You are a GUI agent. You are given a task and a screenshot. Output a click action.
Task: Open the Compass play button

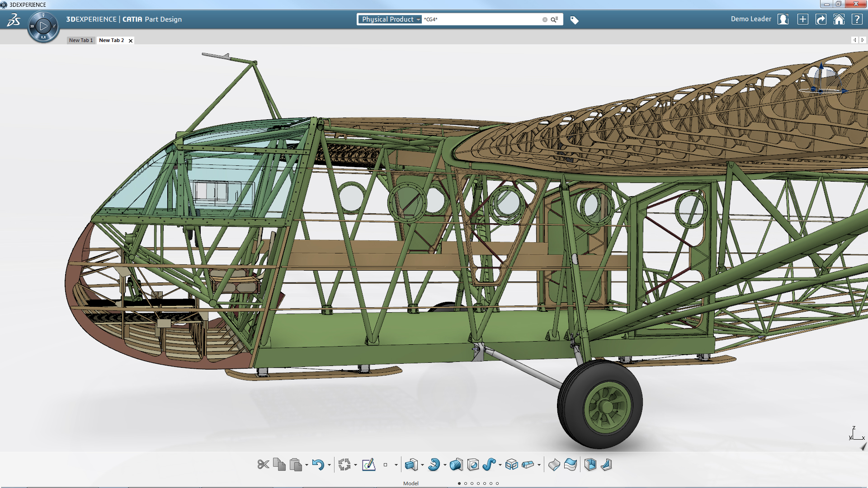click(x=43, y=26)
